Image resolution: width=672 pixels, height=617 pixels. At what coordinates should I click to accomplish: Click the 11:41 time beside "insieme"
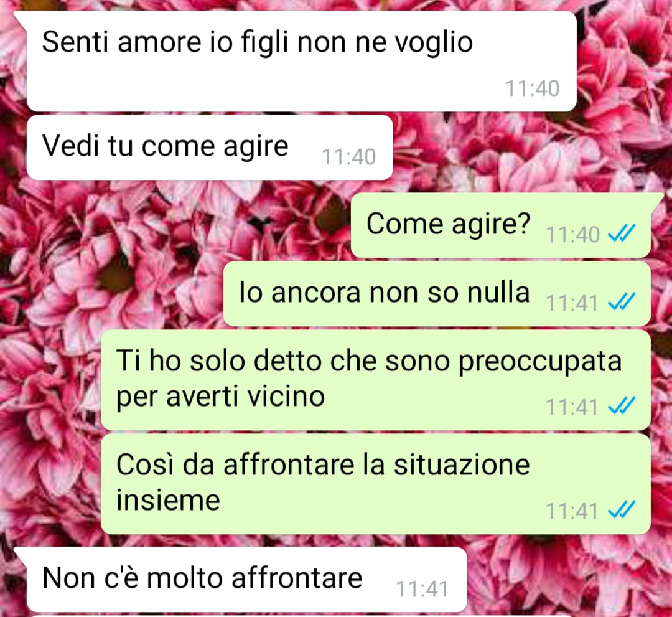tap(572, 511)
